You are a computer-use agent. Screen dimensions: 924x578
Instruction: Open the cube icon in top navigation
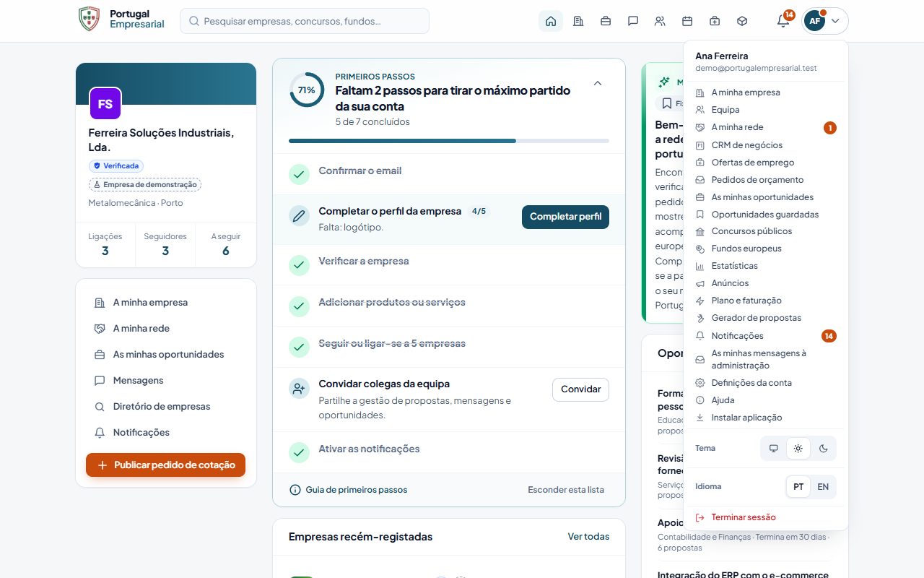[x=742, y=21]
